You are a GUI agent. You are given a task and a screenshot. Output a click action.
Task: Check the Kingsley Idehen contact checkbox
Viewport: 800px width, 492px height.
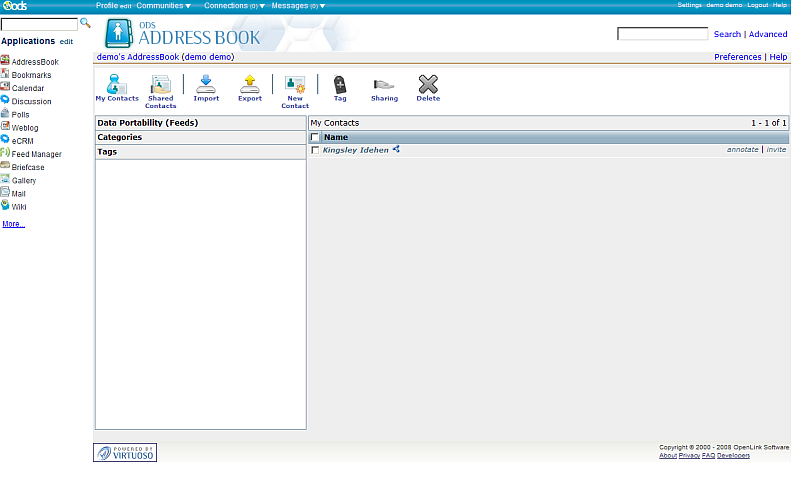(x=315, y=150)
